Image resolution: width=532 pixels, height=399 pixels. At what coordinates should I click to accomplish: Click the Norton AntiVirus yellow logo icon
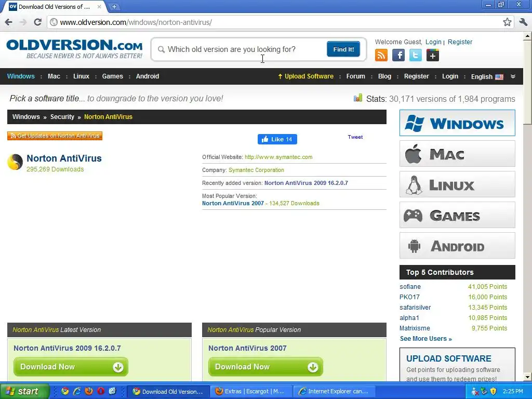(15, 162)
